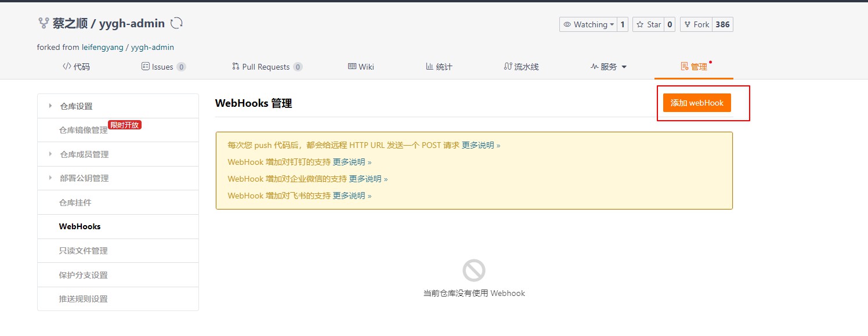Open 更多说明 for 企业微信 support

click(368, 179)
